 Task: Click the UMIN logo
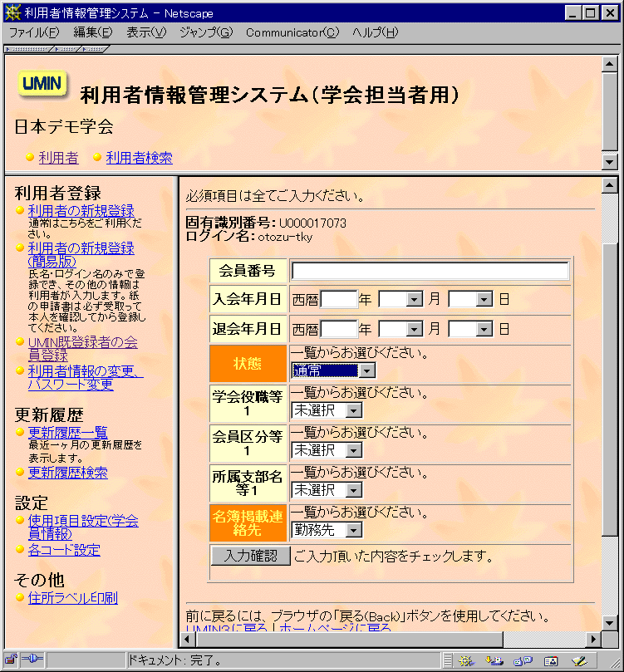(42, 84)
